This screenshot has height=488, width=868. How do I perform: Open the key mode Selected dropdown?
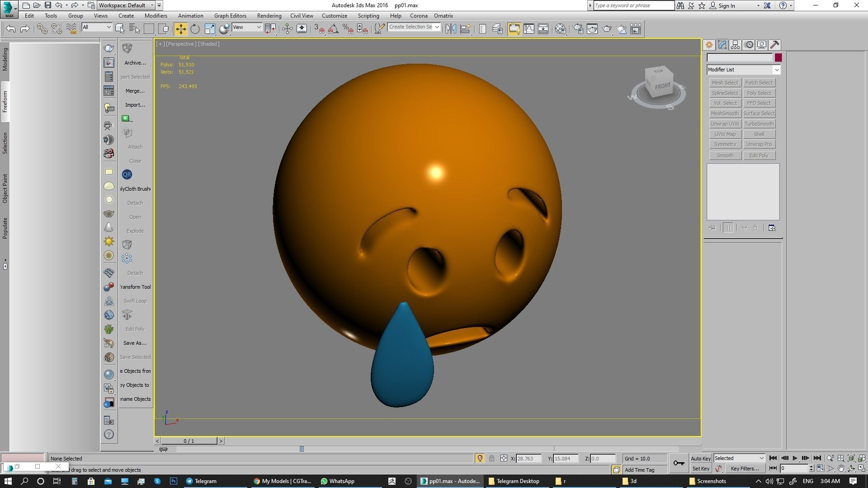pyautogui.click(x=739, y=458)
